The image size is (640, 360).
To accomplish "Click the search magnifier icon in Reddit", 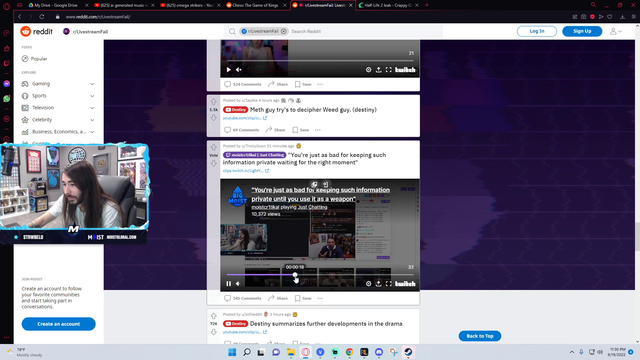I will point(232,31).
